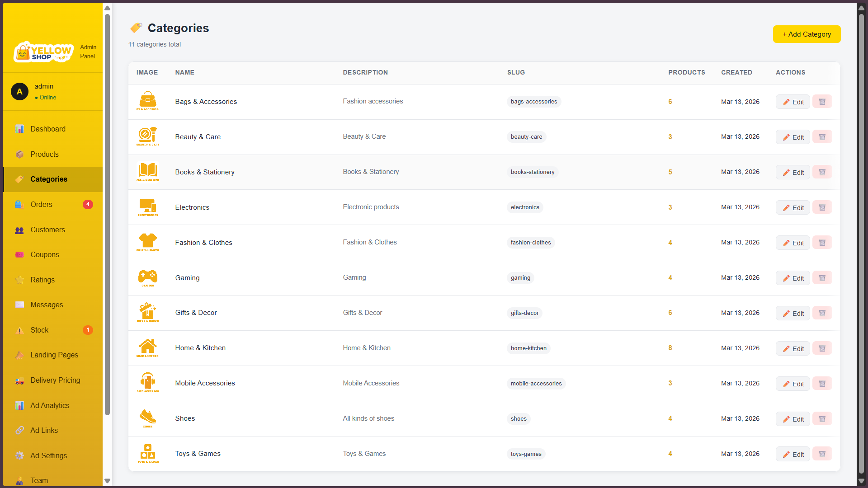Click the bags-accessories slug tag
Viewport: 868px width, 488px height.
[x=534, y=102]
